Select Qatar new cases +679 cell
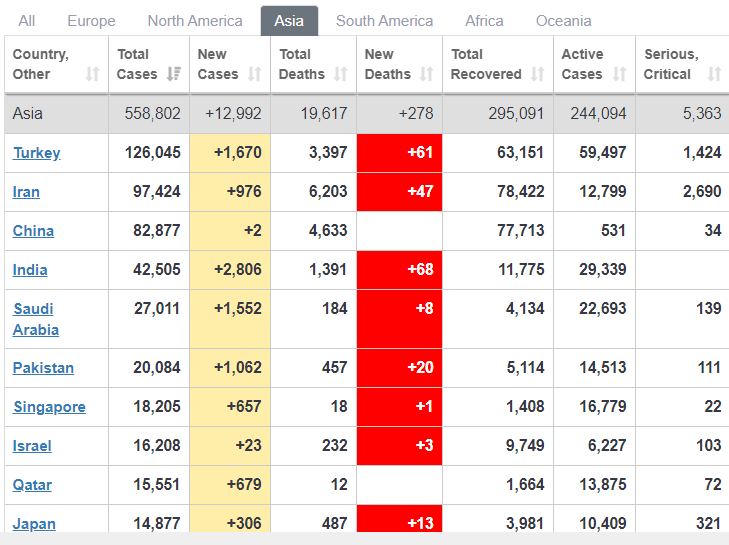The height and width of the screenshot is (545, 729). (x=230, y=485)
